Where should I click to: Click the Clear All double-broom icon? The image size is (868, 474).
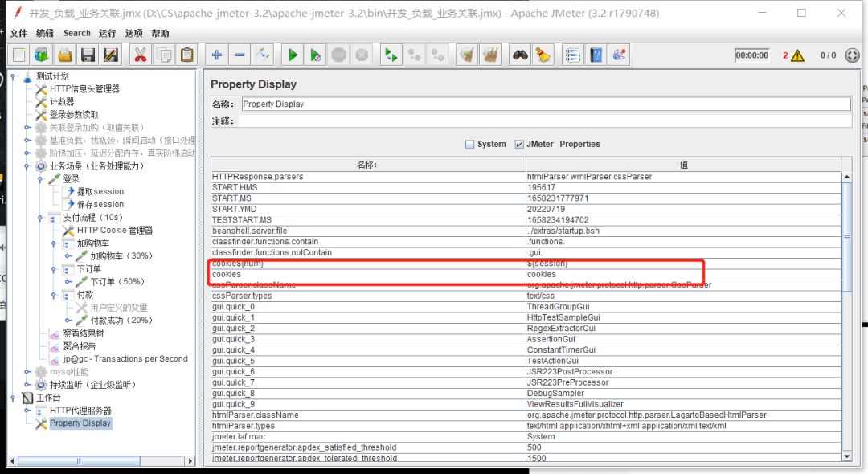click(x=489, y=55)
